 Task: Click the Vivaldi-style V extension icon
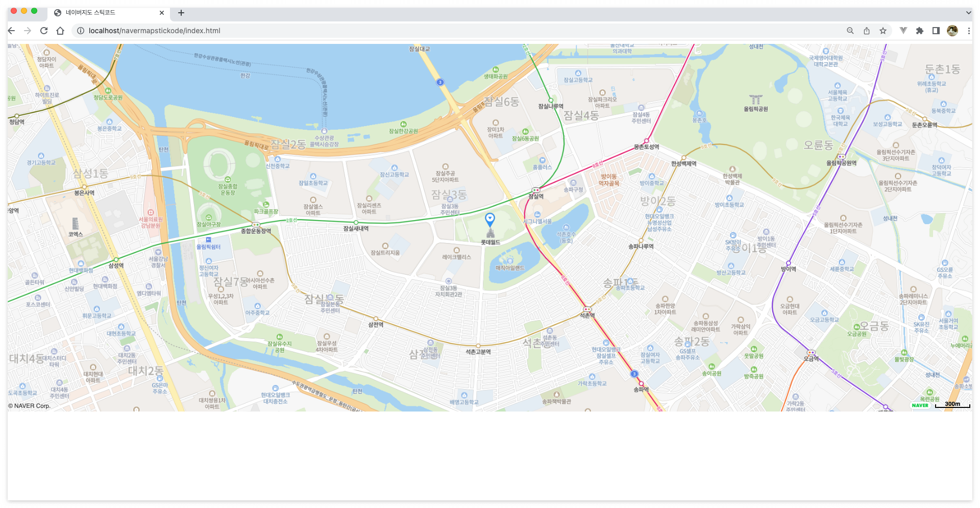pyautogui.click(x=903, y=31)
